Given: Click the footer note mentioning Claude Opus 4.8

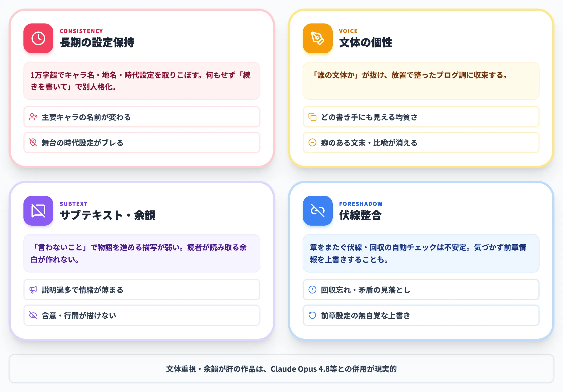Looking at the screenshot, I should (x=281, y=369).
